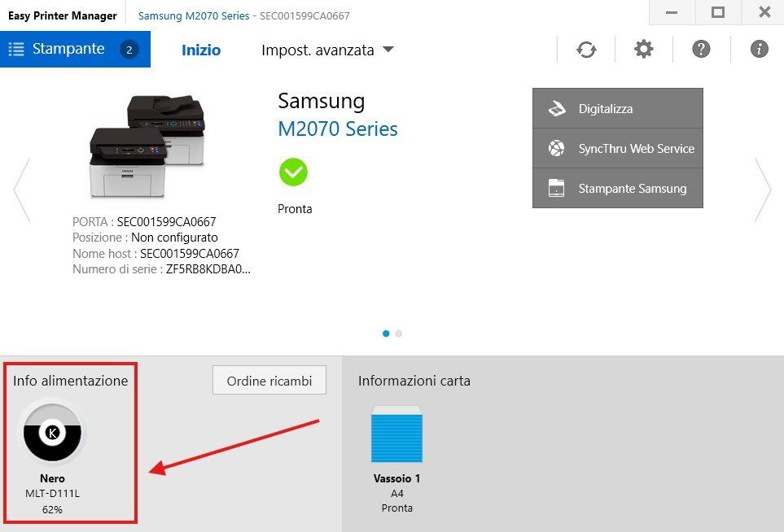784x532 pixels.
Task: Click the Vassoio 1 tray label
Action: pyautogui.click(x=397, y=478)
